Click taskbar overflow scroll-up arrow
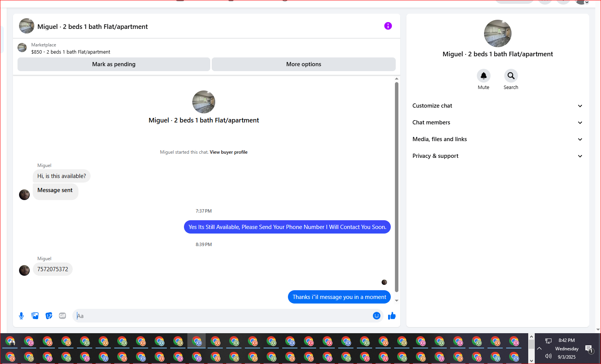 coord(531,337)
